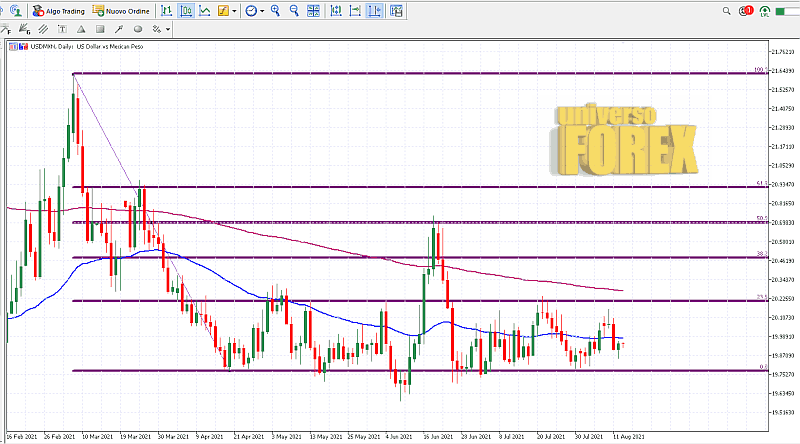Image resolution: width=800 pixels, height=444 pixels.
Task: Switch to line chart view
Action: click(x=205, y=11)
